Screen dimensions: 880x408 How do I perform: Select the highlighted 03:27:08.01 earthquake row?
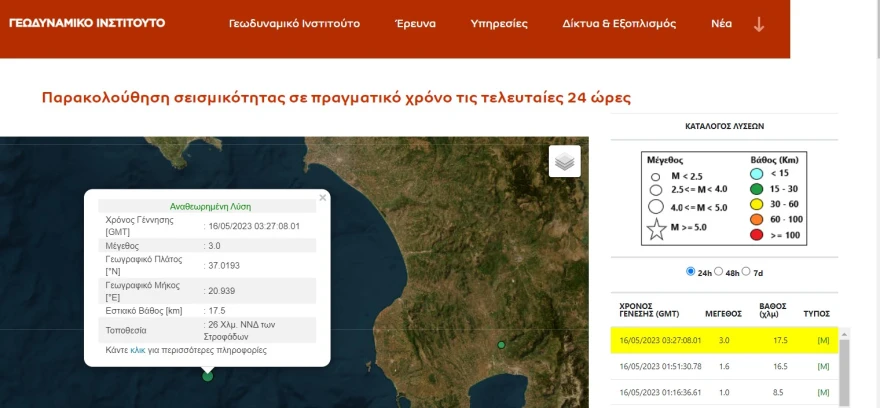[700, 340]
